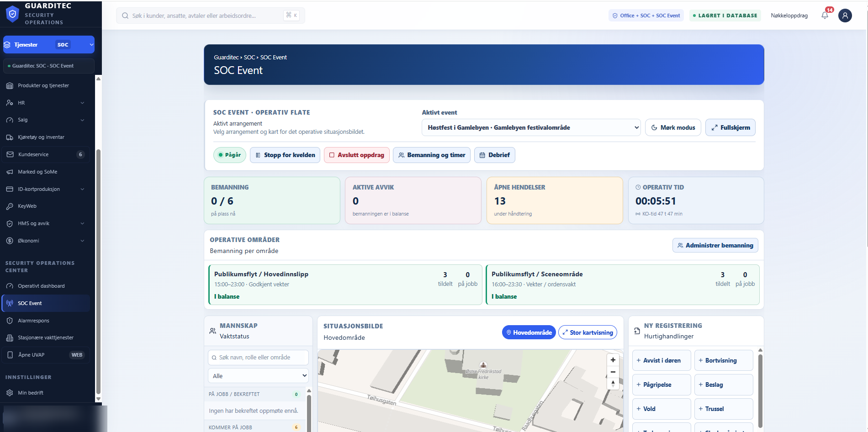The width and height of the screenshot is (868, 432).
Task: Click the Åpne UVAP phone icon
Action: tap(10, 355)
